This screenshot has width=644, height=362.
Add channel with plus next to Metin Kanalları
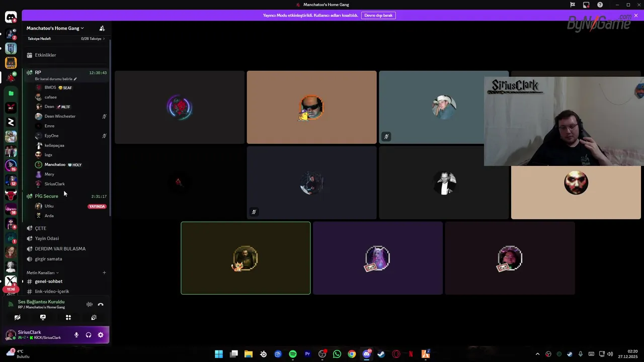(x=104, y=273)
